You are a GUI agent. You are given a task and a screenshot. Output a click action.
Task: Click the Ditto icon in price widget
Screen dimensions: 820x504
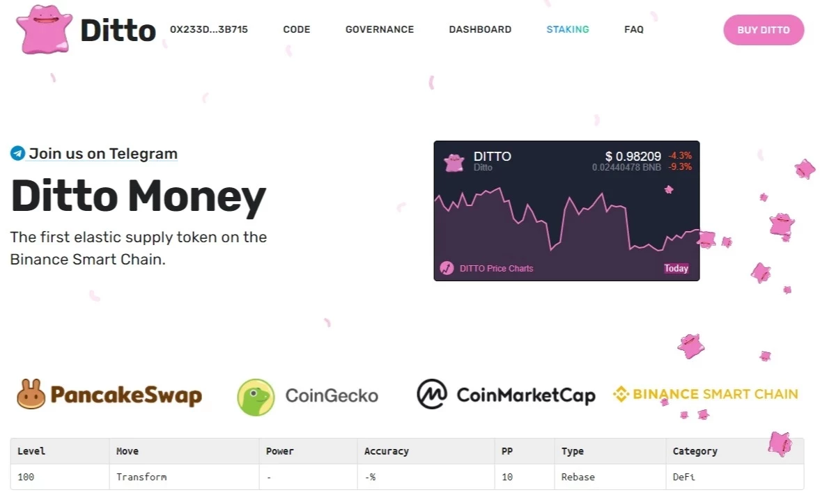[454, 162]
